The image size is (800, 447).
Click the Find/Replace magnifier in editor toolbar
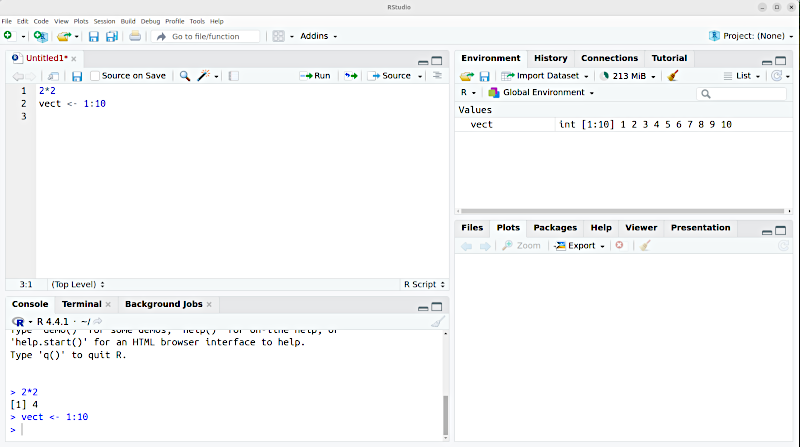point(184,76)
